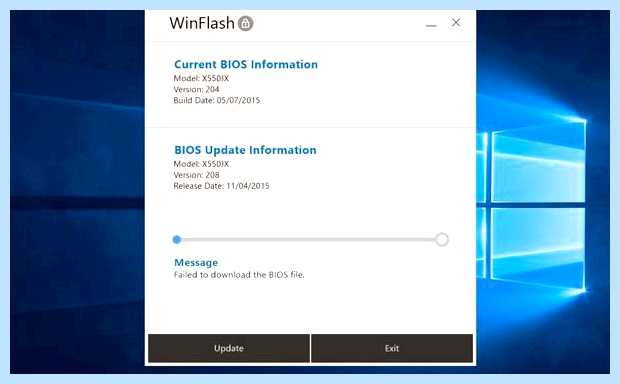Click the Failed to download the BIOS file message
Image resolution: width=620 pixels, height=384 pixels.
pos(239,275)
